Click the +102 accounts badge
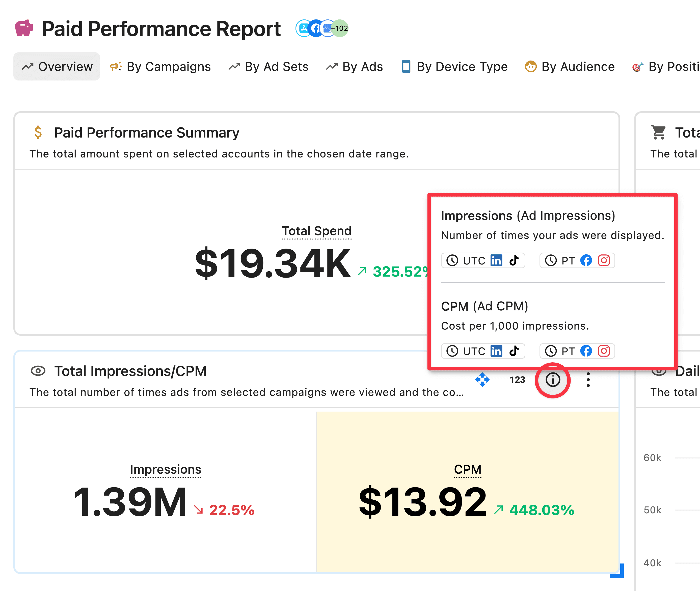This screenshot has height=591, width=700. [x=340, y=29]
